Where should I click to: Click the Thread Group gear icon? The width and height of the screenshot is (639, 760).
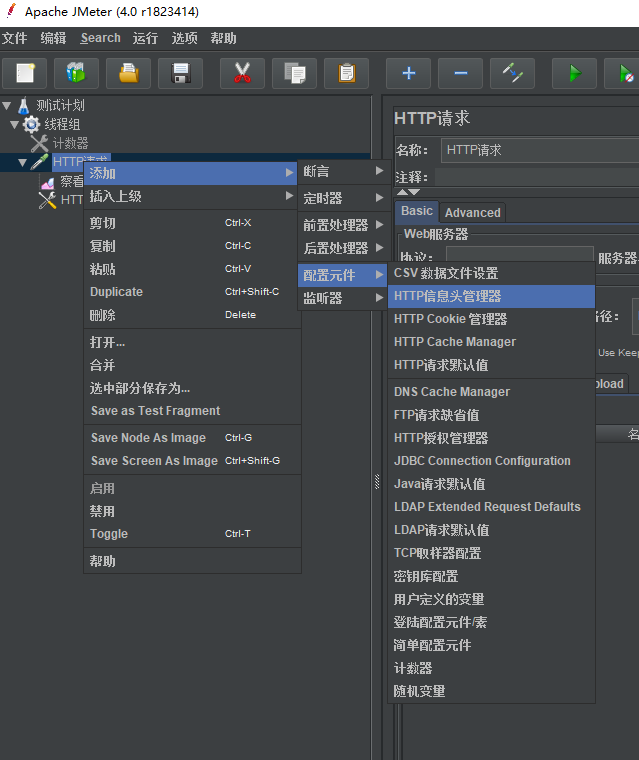click(x=32, y=124)
